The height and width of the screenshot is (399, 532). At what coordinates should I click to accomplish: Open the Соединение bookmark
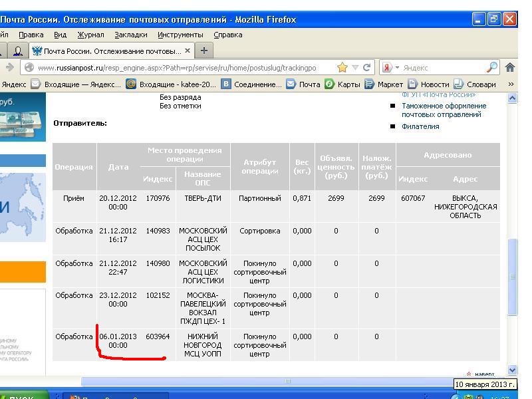point(251,84)
